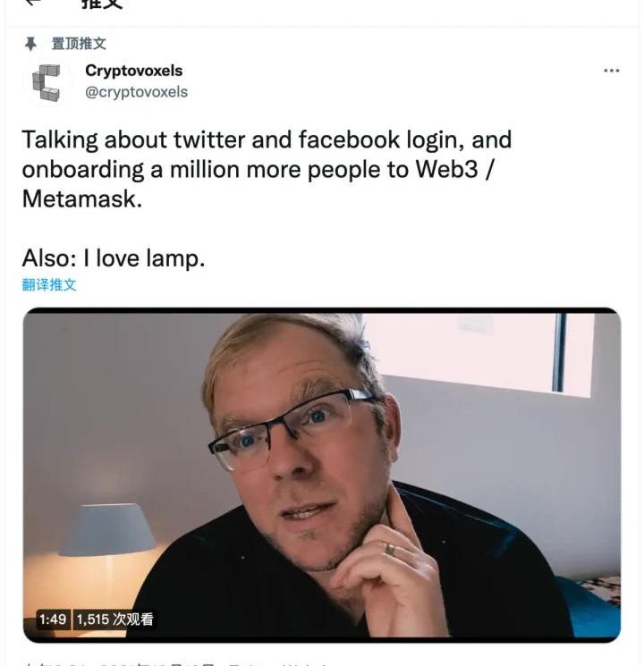Screen dimensions: 644x666
Task: Open the Cryptovoxels profile avatar
Action: 47,82
